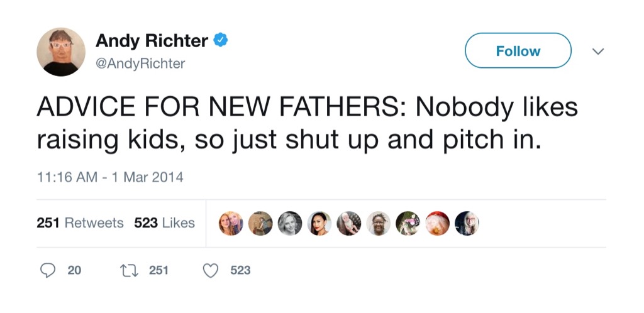Like the tweet with the heart icon
The height and width of the screenshot is (313, 644).
click(211, 270)
